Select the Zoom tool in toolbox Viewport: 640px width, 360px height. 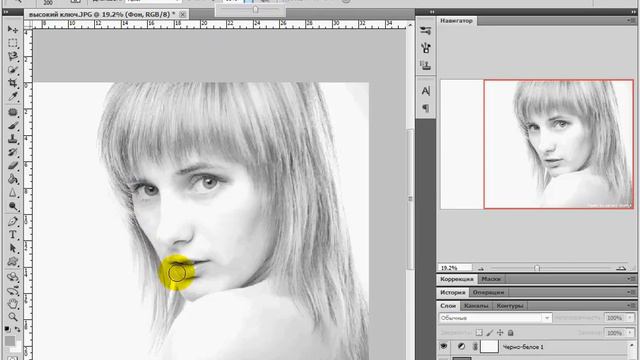[13, 317]
